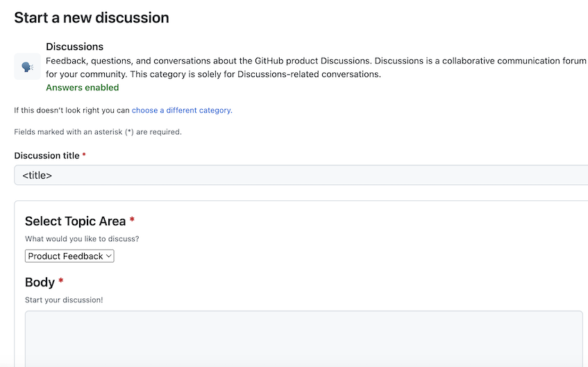Select the bold "Discussions" category name

tap(74, 47)
